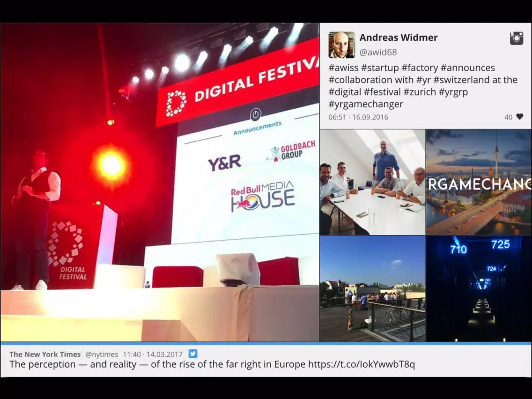Click the #yrgamechanger hashtag

coord(366,104)
